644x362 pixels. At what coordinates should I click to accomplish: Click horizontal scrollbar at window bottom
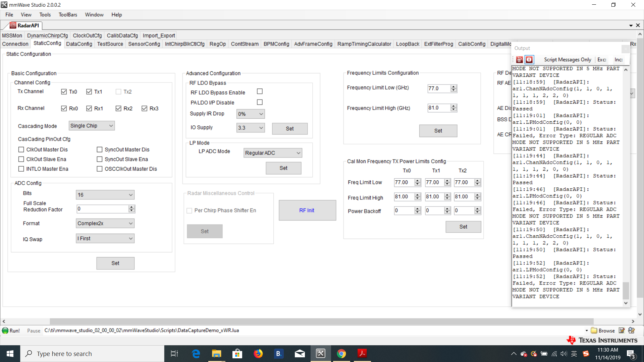321,321
